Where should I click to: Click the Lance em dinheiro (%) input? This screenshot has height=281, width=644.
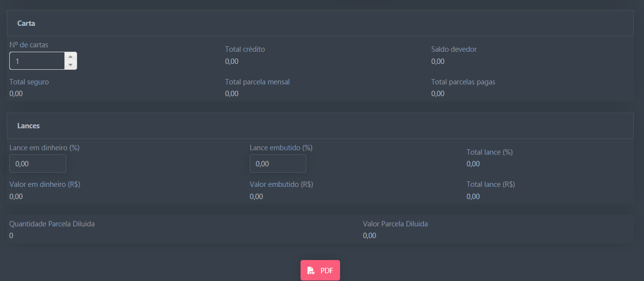pyautogui.click(x=38, y=163)
